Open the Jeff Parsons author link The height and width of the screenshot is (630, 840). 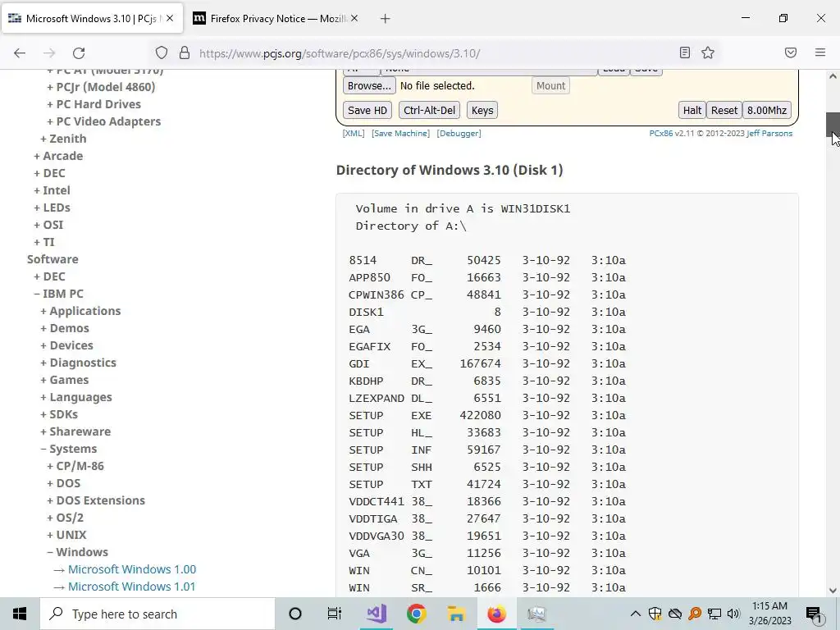pyautogui.click(x=769, y=134)
